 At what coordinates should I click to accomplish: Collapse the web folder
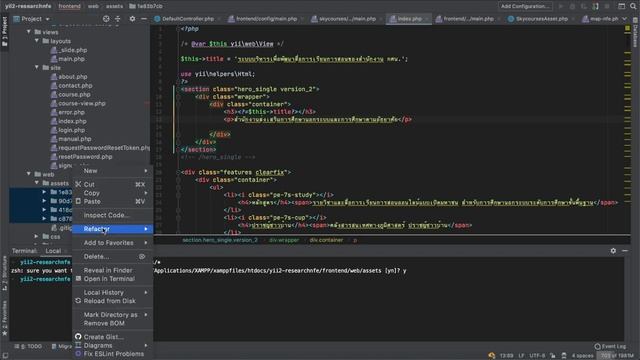29,174
